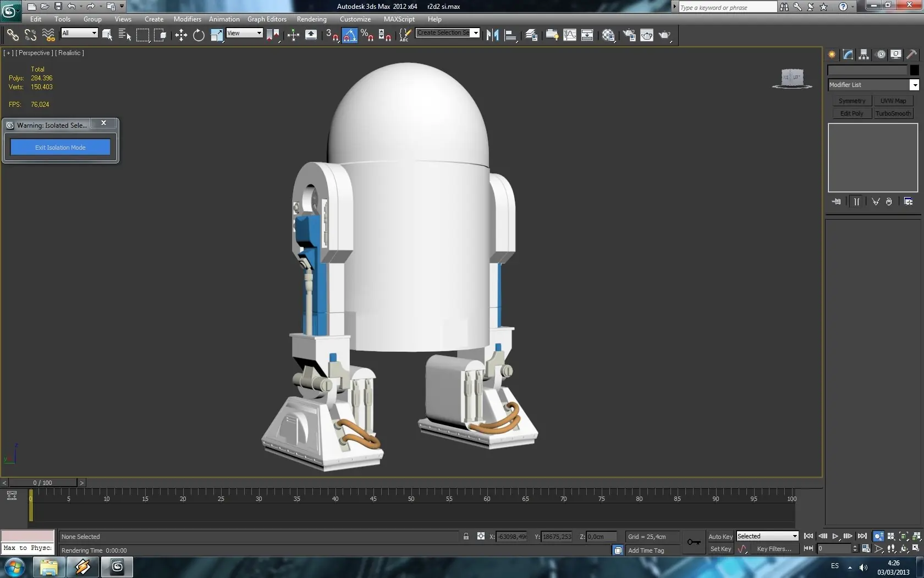The image size is (924, 578).
Task: Toggle the Window/Crossing selection mode
Action: coord(160,35)
